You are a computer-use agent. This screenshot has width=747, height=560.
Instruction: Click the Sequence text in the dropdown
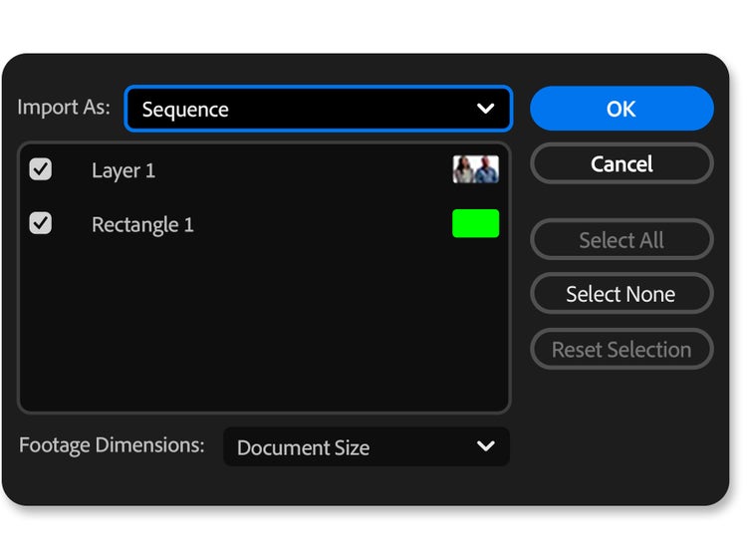tap(185, 110)
